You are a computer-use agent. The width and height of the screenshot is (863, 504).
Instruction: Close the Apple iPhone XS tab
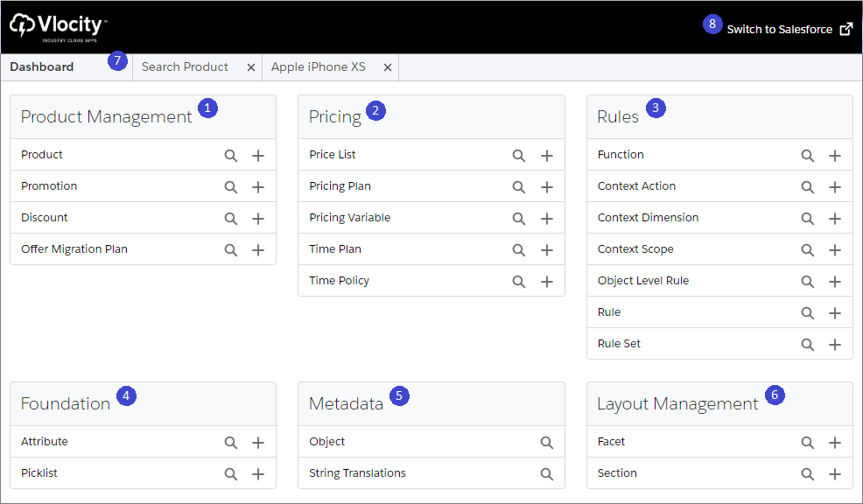[388, 67]
